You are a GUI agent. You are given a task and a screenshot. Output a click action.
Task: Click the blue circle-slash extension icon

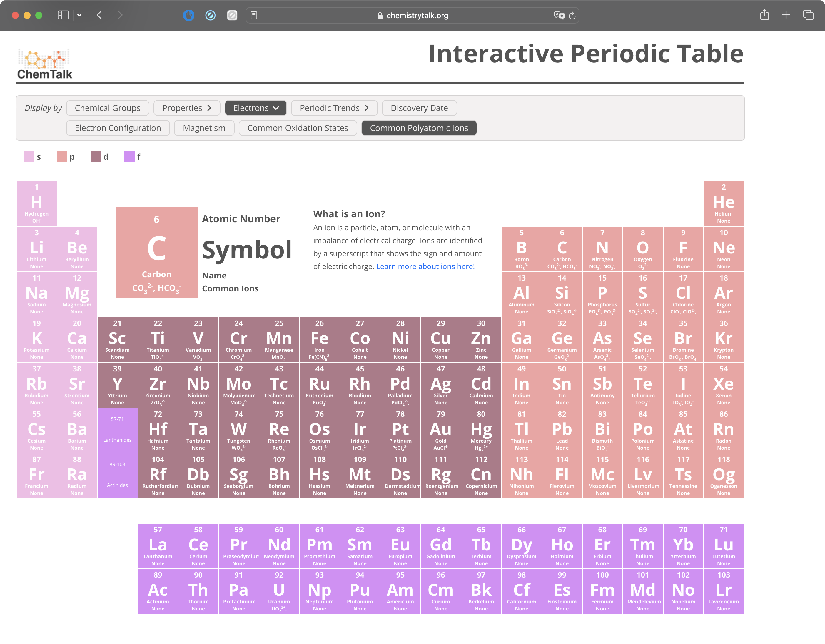[211, 15]
